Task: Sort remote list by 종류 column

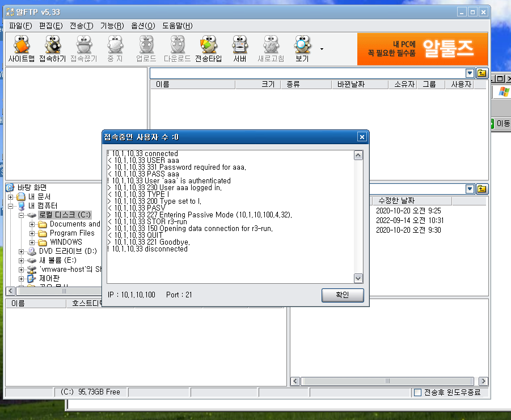Action: [306, 85]
